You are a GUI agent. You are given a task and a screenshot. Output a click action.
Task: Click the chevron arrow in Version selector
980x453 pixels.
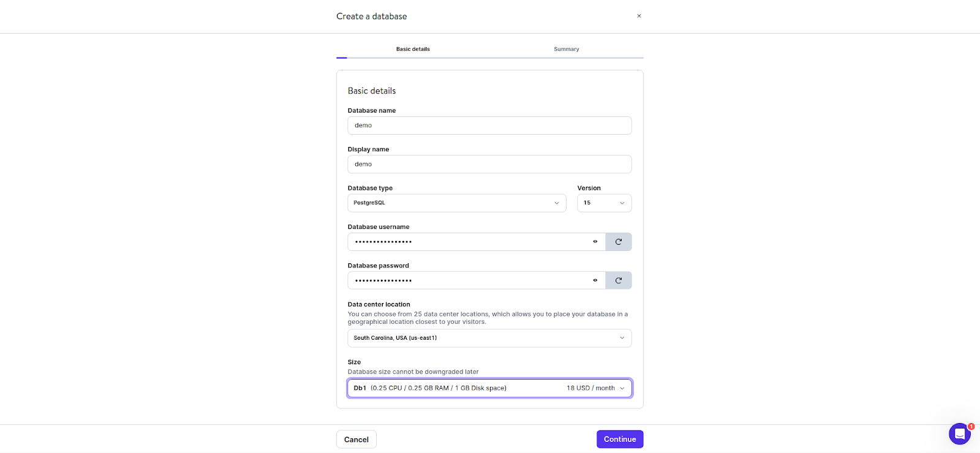pos(622,203)
